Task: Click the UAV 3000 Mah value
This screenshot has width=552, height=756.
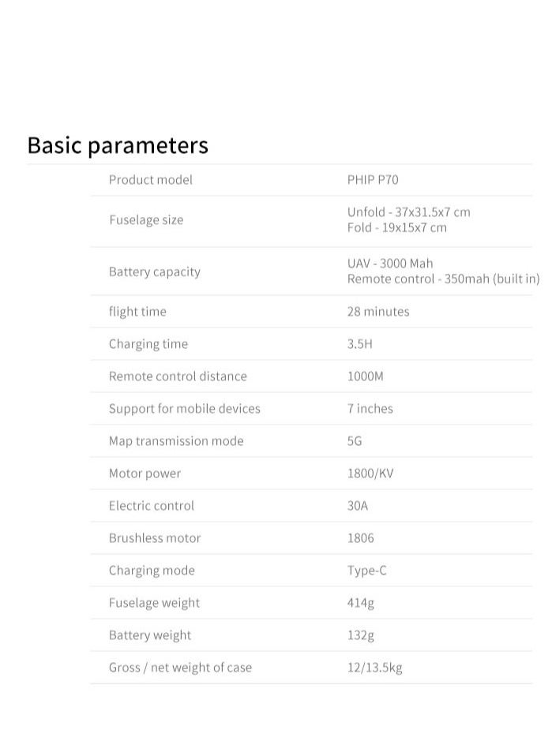Action: coord(390,264)
